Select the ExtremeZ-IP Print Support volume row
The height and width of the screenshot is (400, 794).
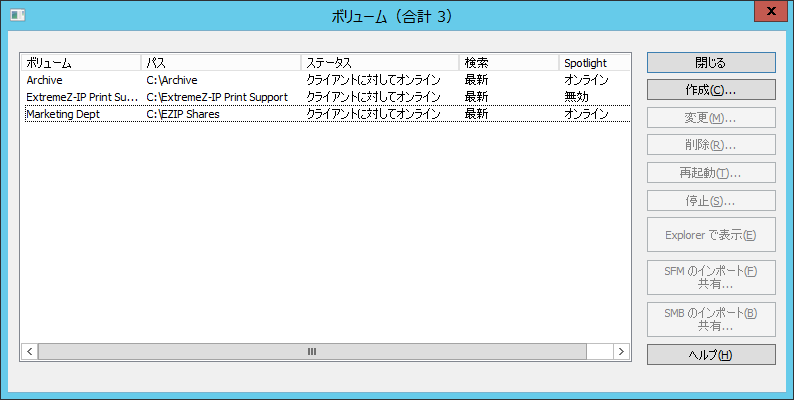[82, 97]
